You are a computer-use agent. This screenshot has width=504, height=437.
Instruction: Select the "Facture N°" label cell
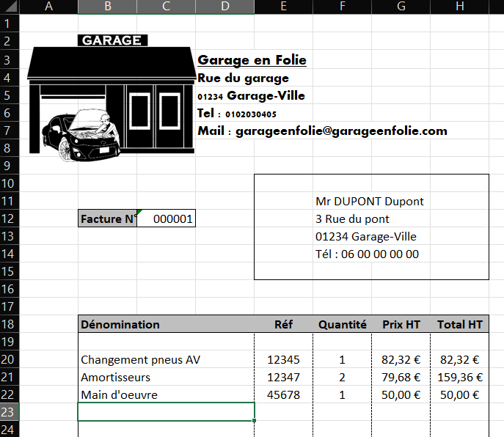pos(108,218)
